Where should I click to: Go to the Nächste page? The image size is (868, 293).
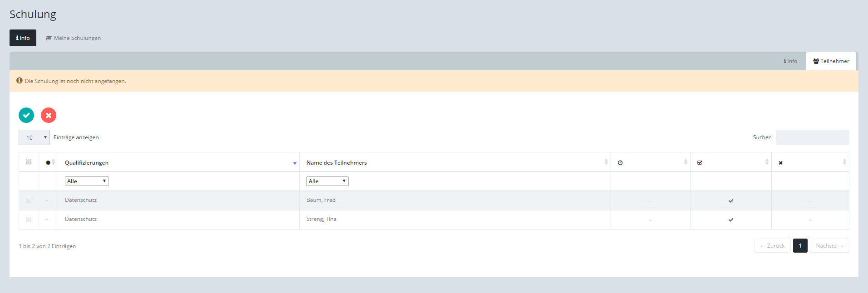[829, 246]
